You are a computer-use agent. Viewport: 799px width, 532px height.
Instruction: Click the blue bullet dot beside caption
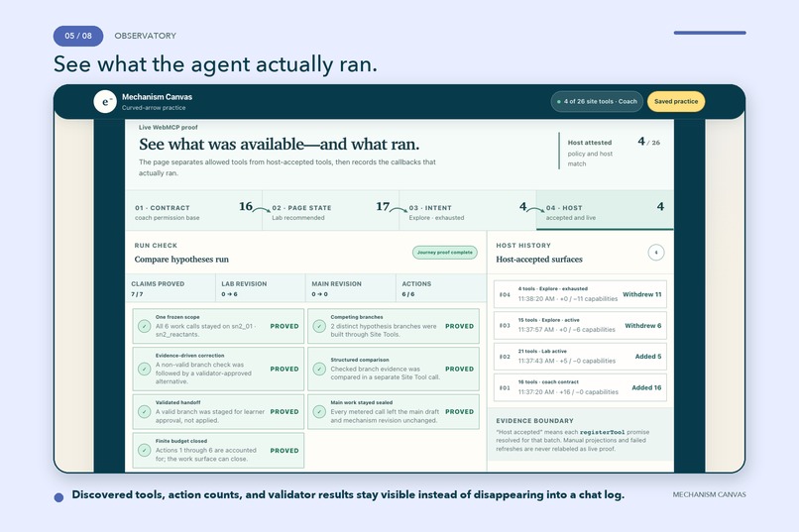(x=59, y=497)
